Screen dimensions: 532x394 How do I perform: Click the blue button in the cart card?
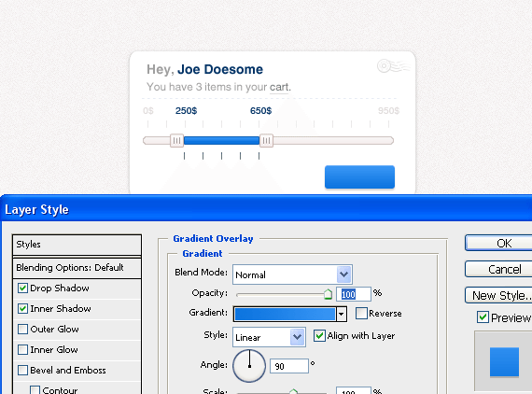(359, 176)
